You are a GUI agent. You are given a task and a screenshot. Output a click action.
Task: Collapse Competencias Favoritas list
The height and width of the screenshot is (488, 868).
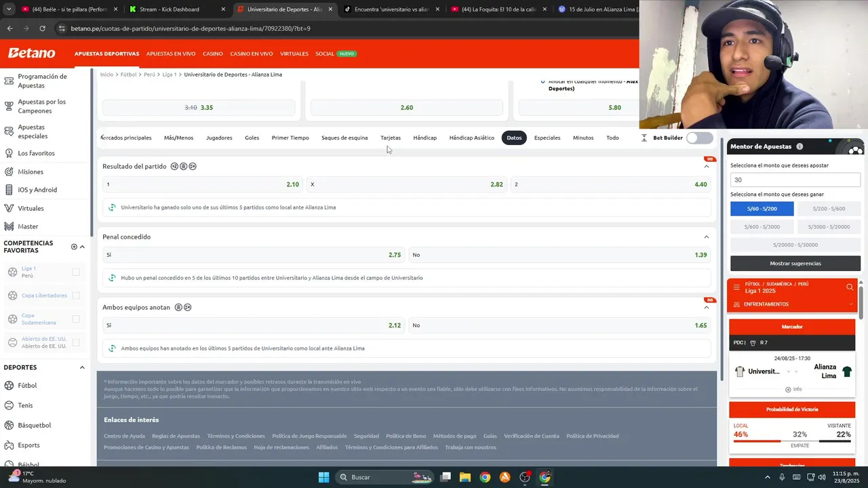pos(82,247)
